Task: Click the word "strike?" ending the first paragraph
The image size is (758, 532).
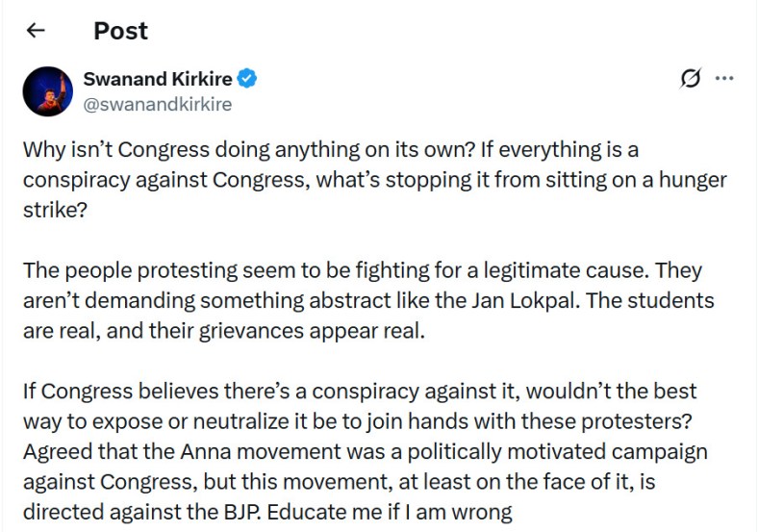Action: (55, 210)
